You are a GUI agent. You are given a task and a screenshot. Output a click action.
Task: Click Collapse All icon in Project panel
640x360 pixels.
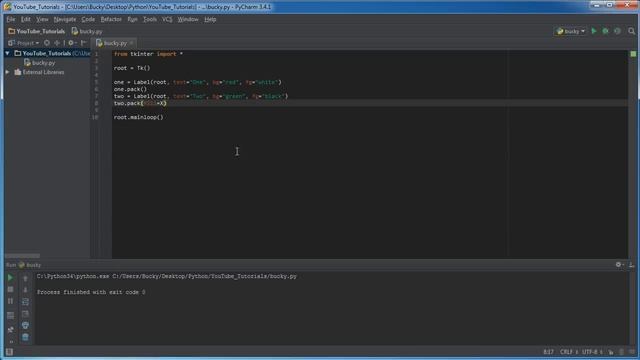tap(57, 43)
